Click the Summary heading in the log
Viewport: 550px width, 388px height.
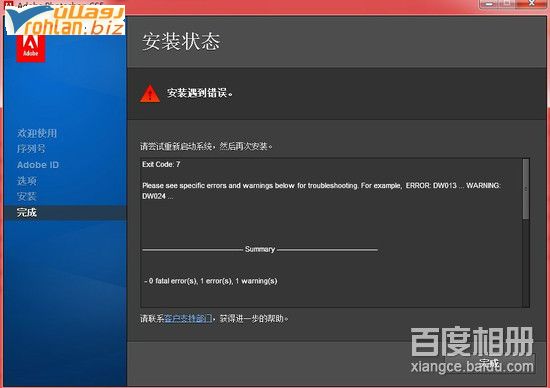[x=260, y=249]
